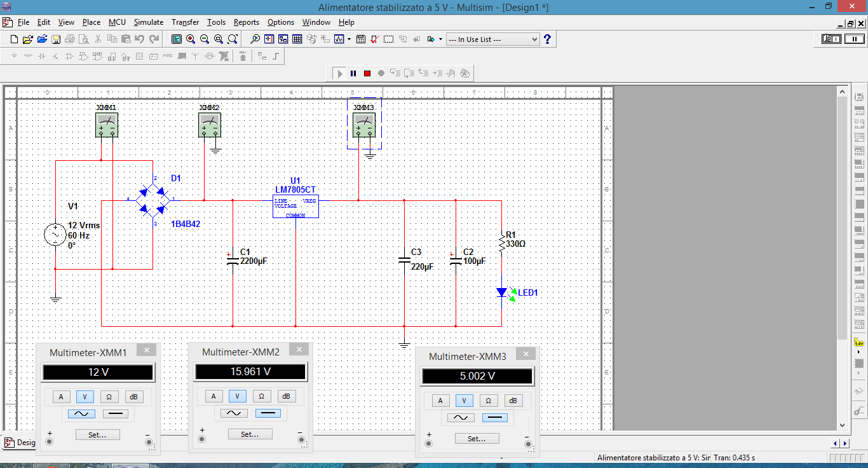Set XMM3 multimeter to ammeter mode

click(x=440, y=401)
